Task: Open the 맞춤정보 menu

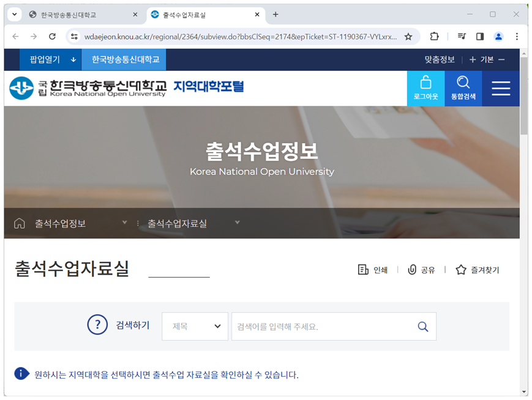Action: pyautogui.click(x=440, y=60)
